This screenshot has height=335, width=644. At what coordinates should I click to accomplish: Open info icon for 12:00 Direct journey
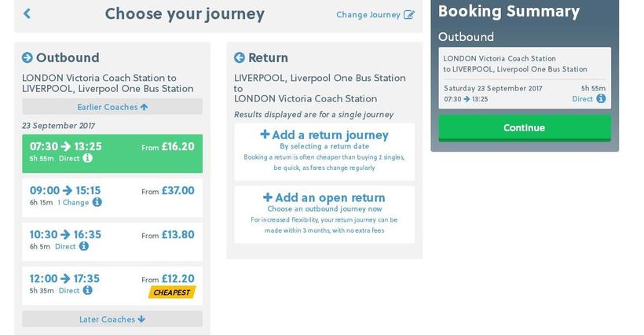click(x=88, y=290)
